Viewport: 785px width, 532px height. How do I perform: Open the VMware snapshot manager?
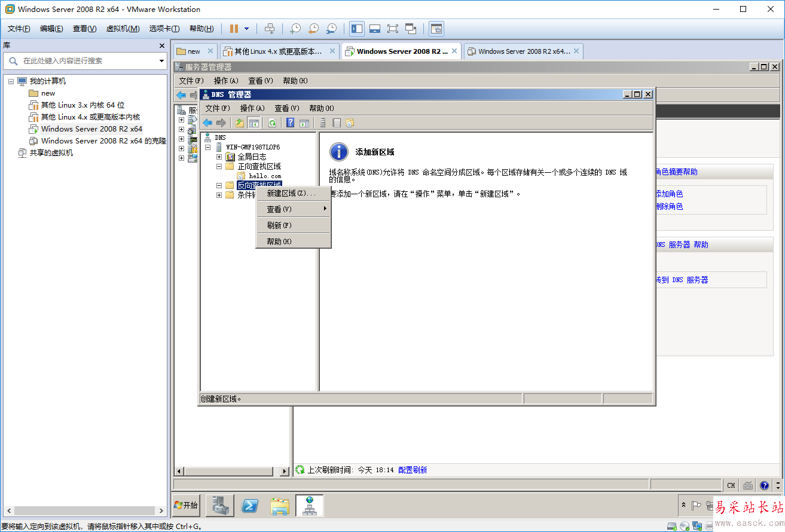pos(331,28)
